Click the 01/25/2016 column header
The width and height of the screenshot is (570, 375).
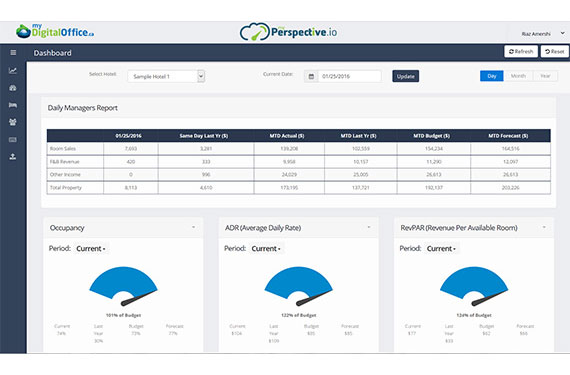(x=129, y=136)
